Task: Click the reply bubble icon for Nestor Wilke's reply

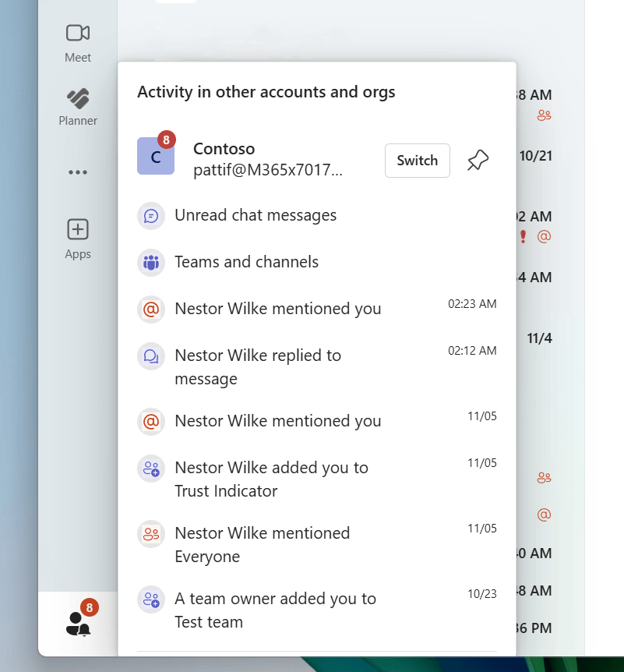Action: (150, 355)
